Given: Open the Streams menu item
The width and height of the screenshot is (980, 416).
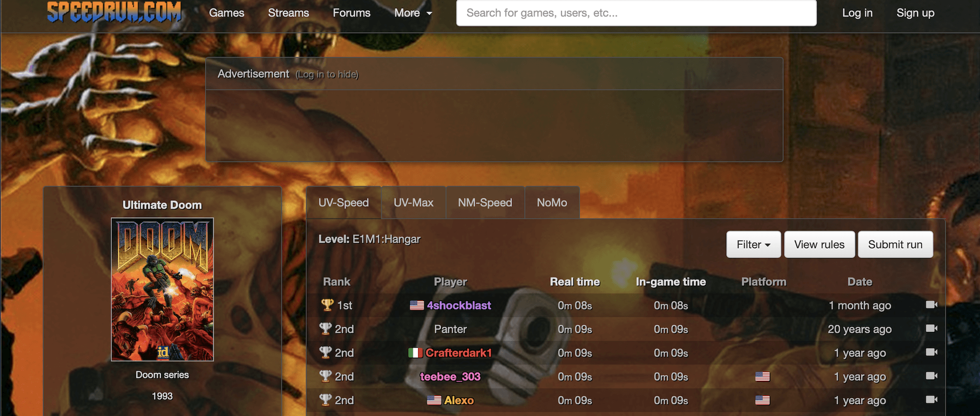Looking at the screenshot, I should pos(288,13).
